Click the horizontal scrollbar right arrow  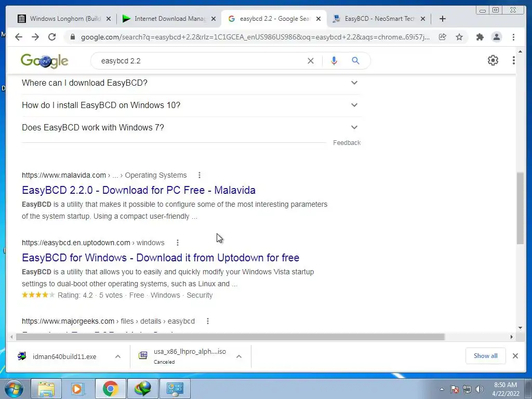[x=511, y=337]
